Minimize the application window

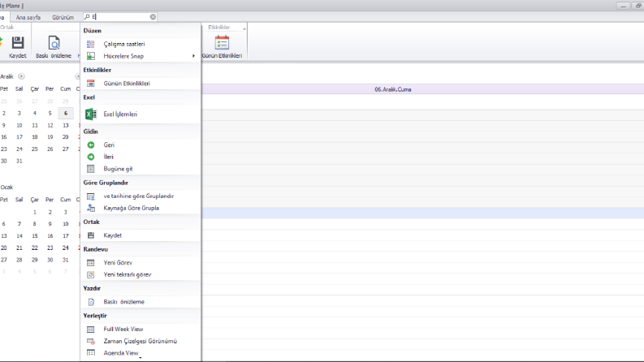623,6
